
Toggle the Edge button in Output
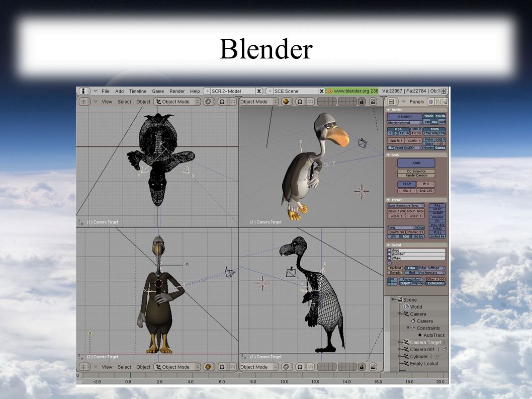coord(411,268)
